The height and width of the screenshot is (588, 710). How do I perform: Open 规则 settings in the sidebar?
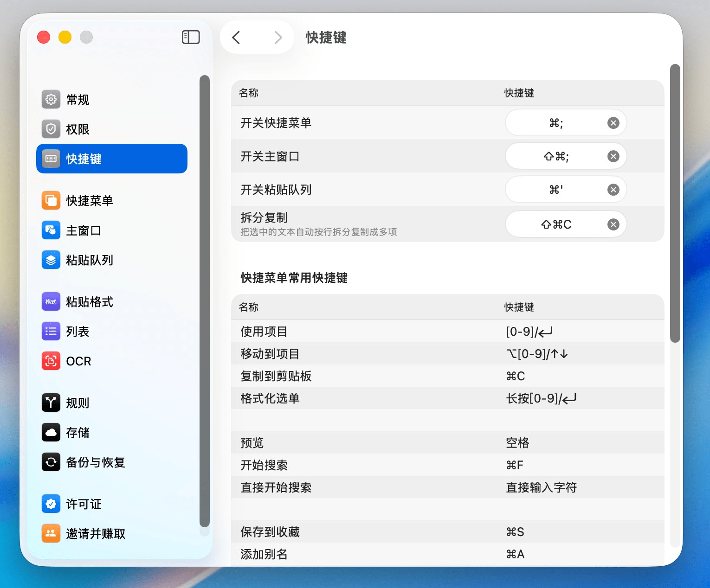point(77,403)
